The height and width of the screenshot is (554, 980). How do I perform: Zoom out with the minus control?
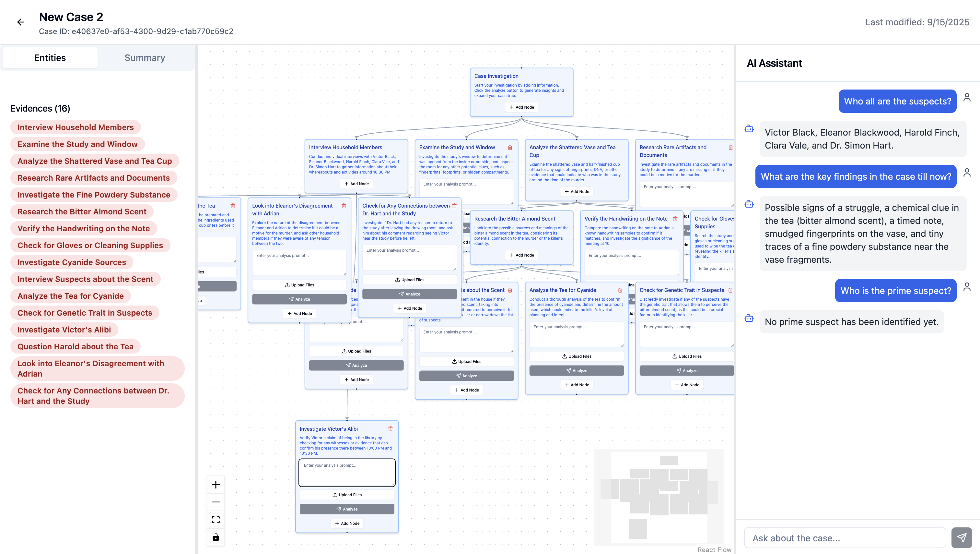pos(216,502)
